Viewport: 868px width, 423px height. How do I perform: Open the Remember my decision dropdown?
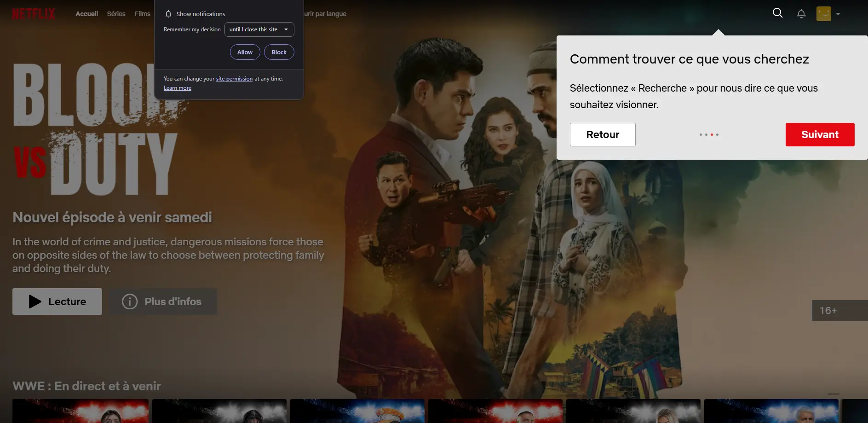[259, 29]
